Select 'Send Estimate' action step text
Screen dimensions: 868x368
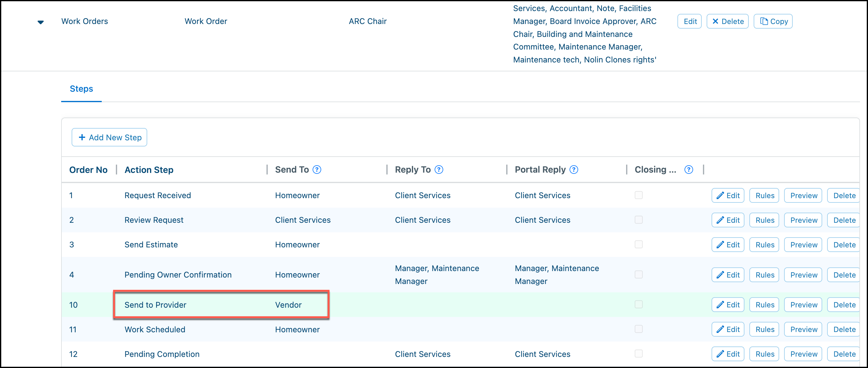pyautogui.click(x=151, y=245)
